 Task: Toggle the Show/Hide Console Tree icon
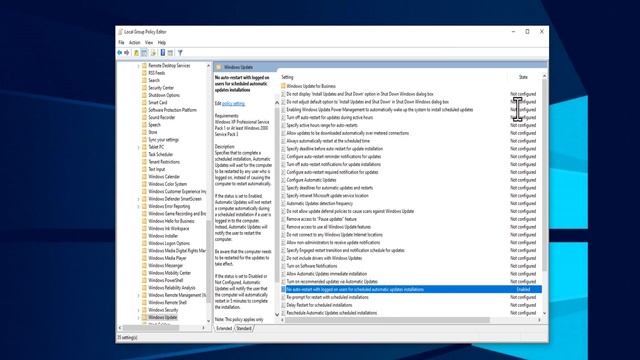tap(144, 53)
